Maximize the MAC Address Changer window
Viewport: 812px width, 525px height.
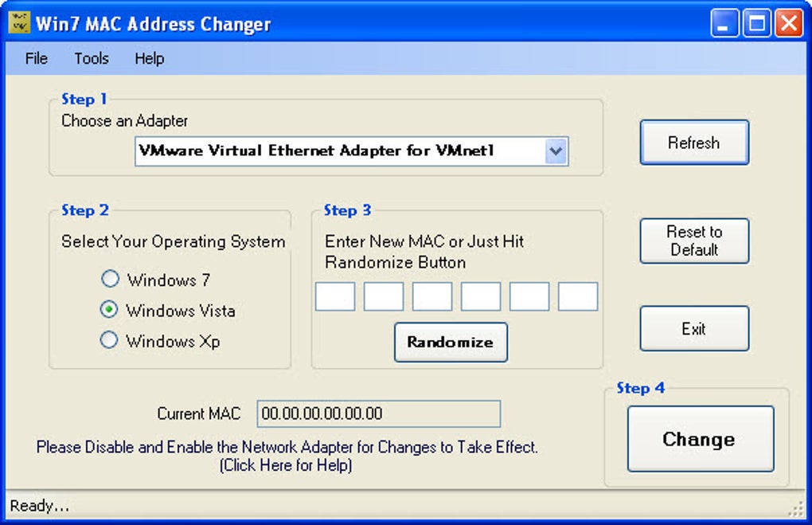pos(757,23)
